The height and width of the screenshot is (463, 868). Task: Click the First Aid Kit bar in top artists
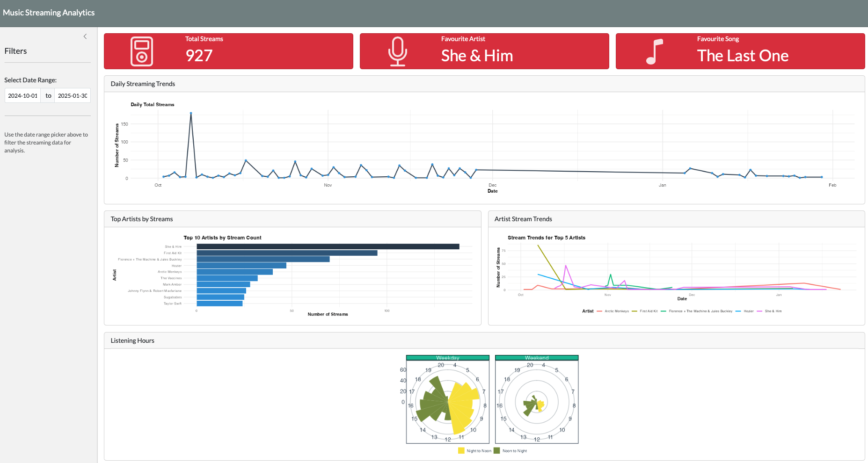click(x=287, y=253)
